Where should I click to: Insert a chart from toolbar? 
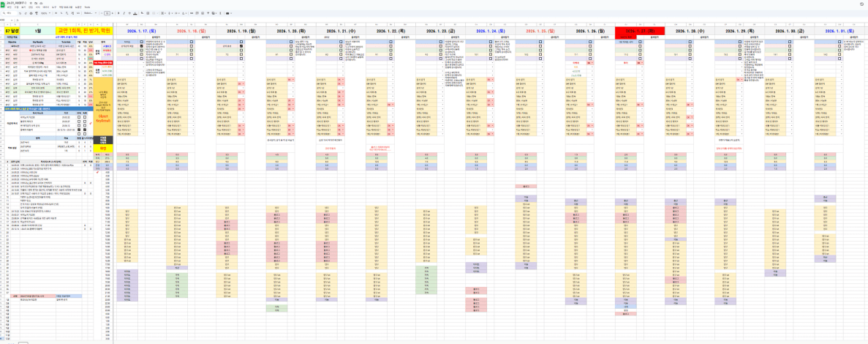[x=203, y=13]
